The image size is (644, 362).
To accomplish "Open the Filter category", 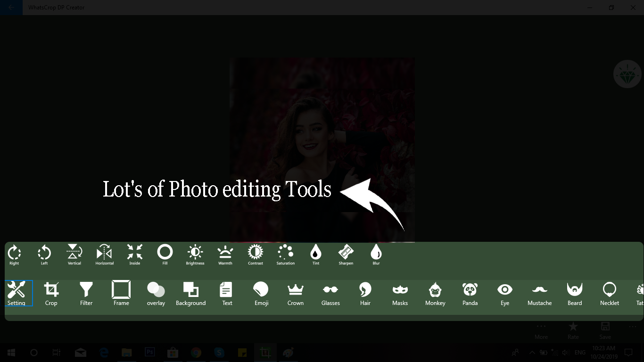I will (86, 293).
